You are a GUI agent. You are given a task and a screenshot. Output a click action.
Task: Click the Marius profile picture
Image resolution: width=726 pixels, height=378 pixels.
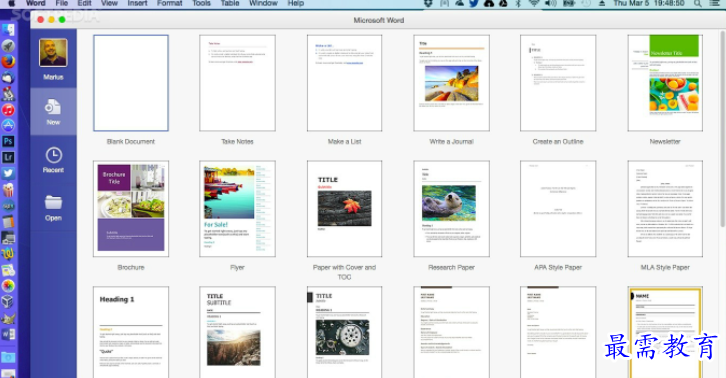tap(53, 53)
